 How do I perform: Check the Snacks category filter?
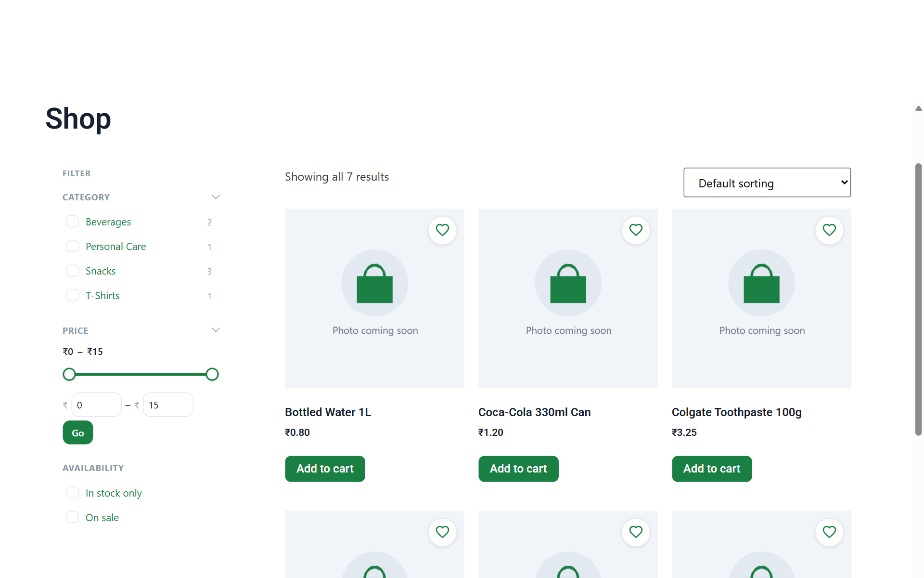73,271
